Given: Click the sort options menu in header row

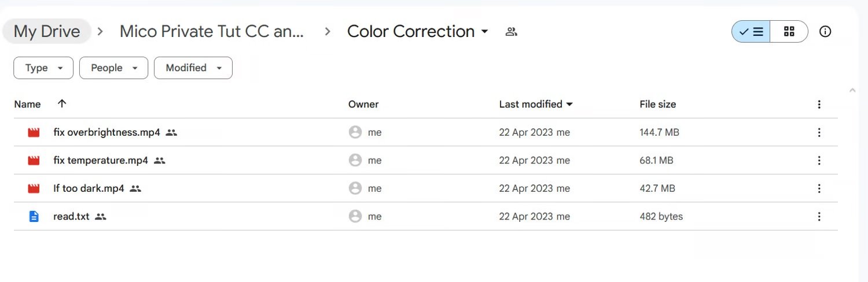Looking at the screenshot, I should (x=819, y=105).
